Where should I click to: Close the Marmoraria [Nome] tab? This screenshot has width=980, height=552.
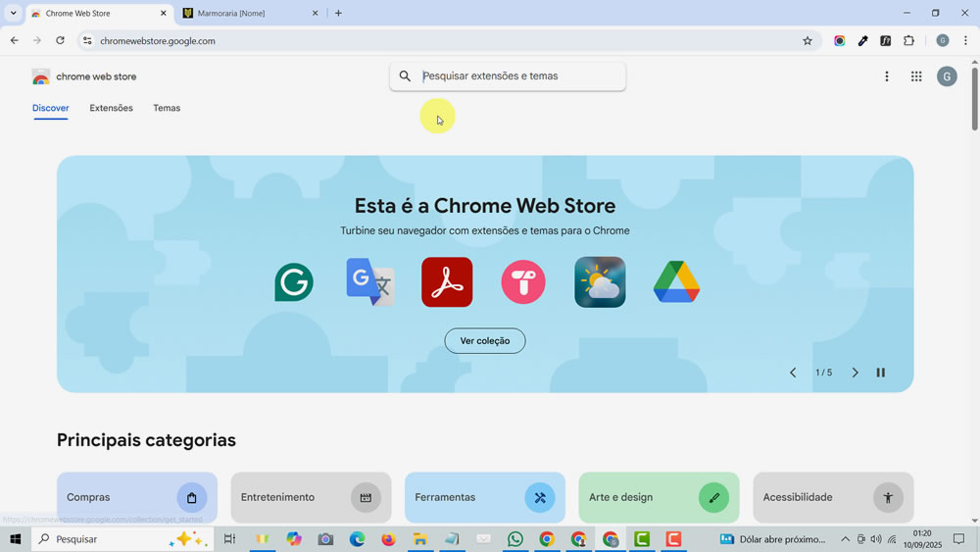tap(315, 13)
